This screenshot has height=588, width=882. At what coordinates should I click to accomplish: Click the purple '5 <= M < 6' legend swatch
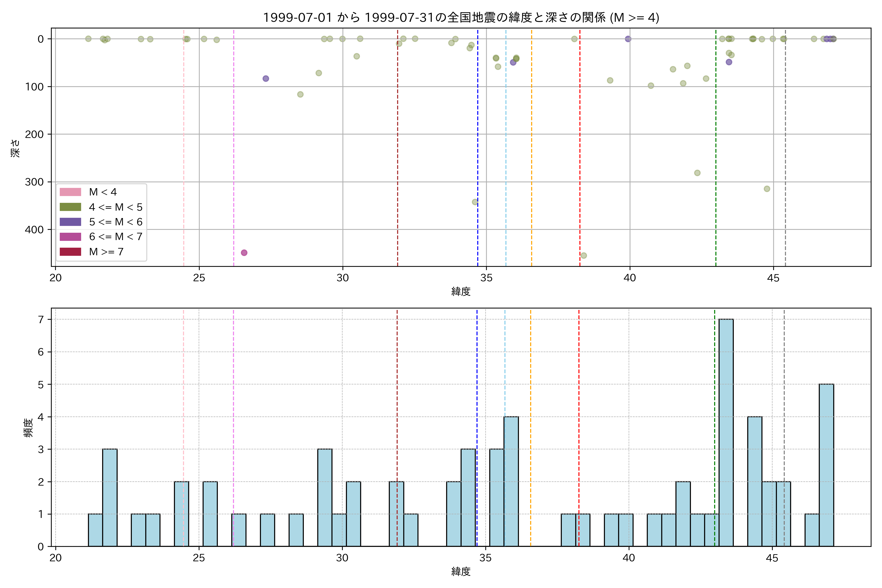(70, 222)
